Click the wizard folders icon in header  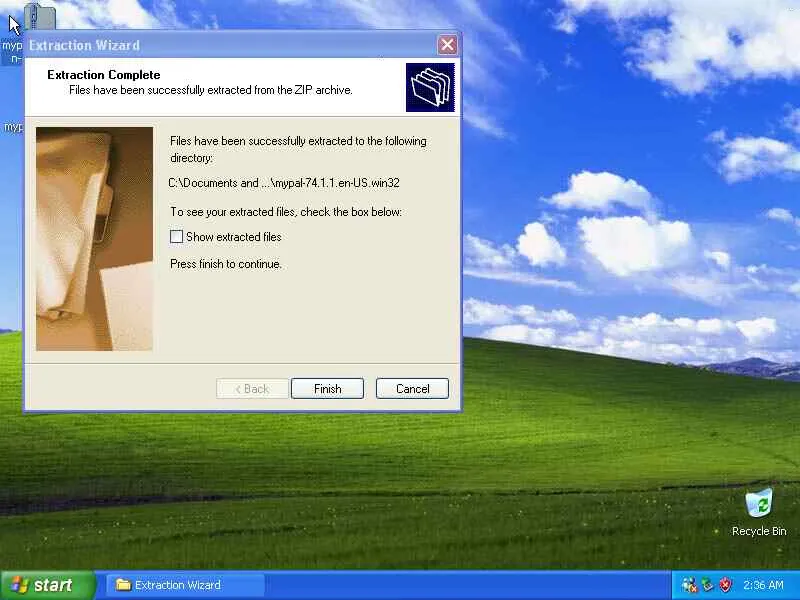(x=430, y=87)
